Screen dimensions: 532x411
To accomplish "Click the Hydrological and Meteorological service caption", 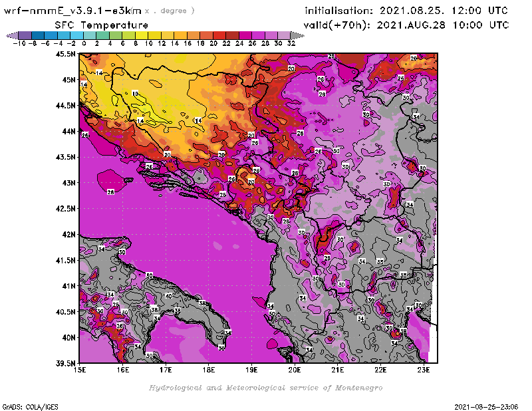I will coord(265,388).
